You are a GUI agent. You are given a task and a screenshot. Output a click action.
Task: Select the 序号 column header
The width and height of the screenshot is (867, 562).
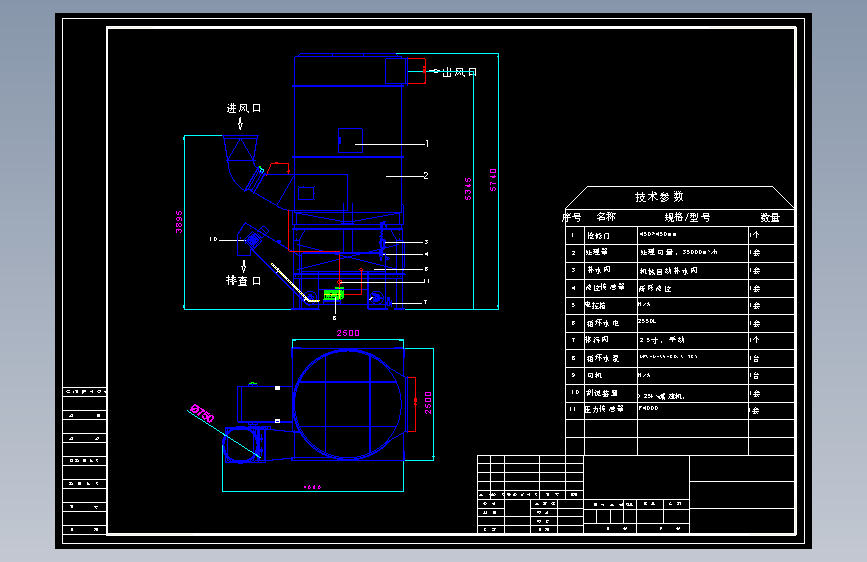(x=572, y=217)
